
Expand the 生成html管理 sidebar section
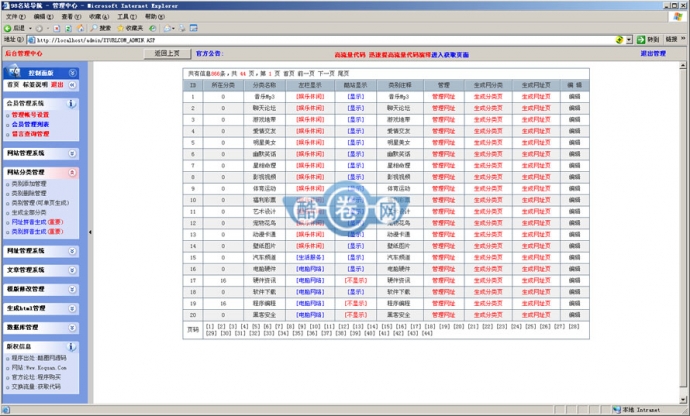(x=73, y=307)
